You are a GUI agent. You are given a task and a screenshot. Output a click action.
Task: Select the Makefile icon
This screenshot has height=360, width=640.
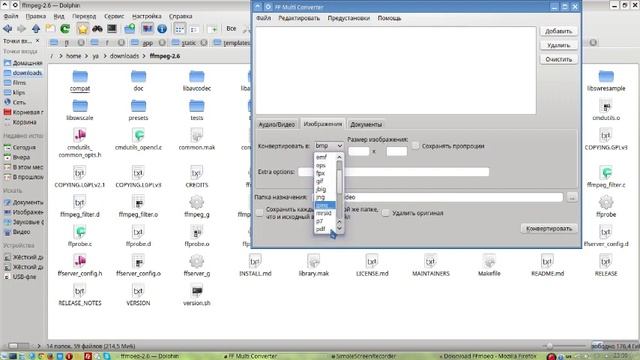tap(489, 261)
